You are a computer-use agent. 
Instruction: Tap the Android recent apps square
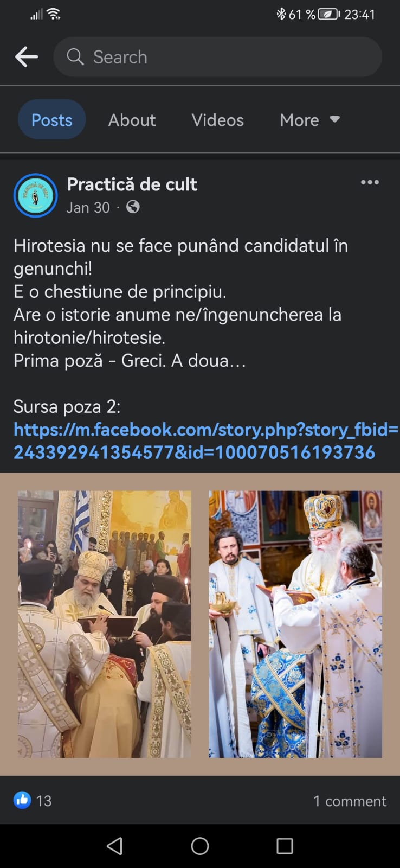(285, 846)
